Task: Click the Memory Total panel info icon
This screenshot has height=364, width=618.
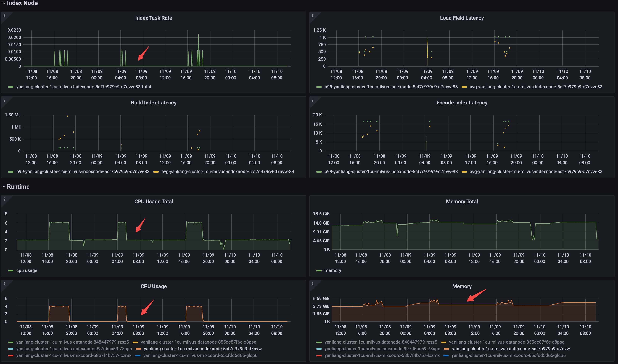Action: pyautogui.click(x=313, y=199)
